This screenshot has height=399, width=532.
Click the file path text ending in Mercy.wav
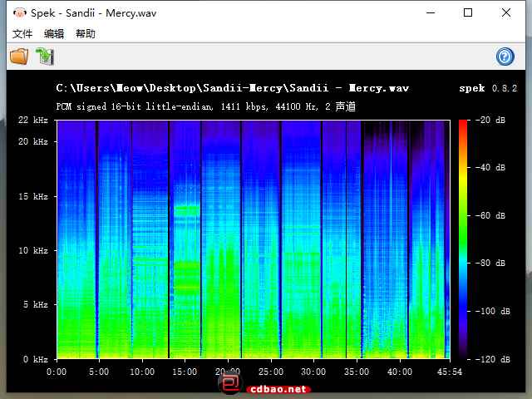233,88
